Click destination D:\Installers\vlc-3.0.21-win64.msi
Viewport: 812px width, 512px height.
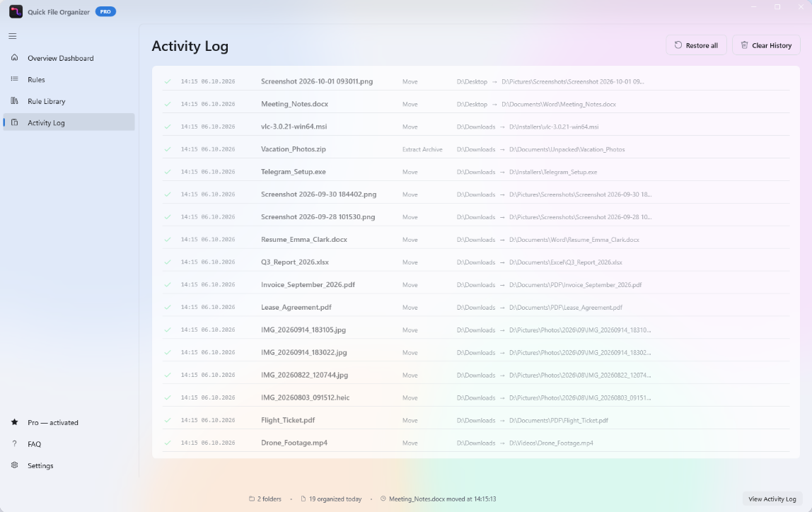click(x=554, y=127)
